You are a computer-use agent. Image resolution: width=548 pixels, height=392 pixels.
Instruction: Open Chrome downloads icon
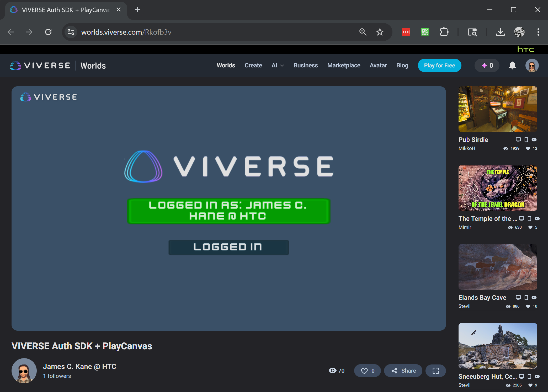500,32
